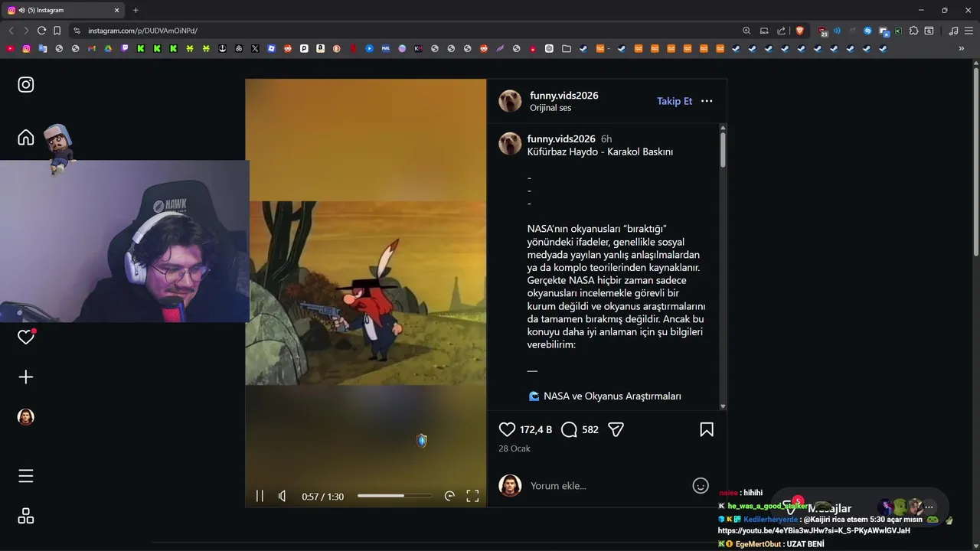Open the Meta apps grid icon in the sidebar
This screenshot has height=551, width=980.
coord(26,517)
